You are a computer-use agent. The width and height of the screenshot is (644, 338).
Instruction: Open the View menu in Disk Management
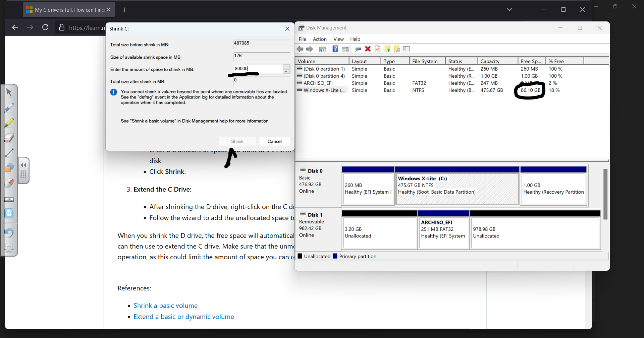[x=338, y=39]
